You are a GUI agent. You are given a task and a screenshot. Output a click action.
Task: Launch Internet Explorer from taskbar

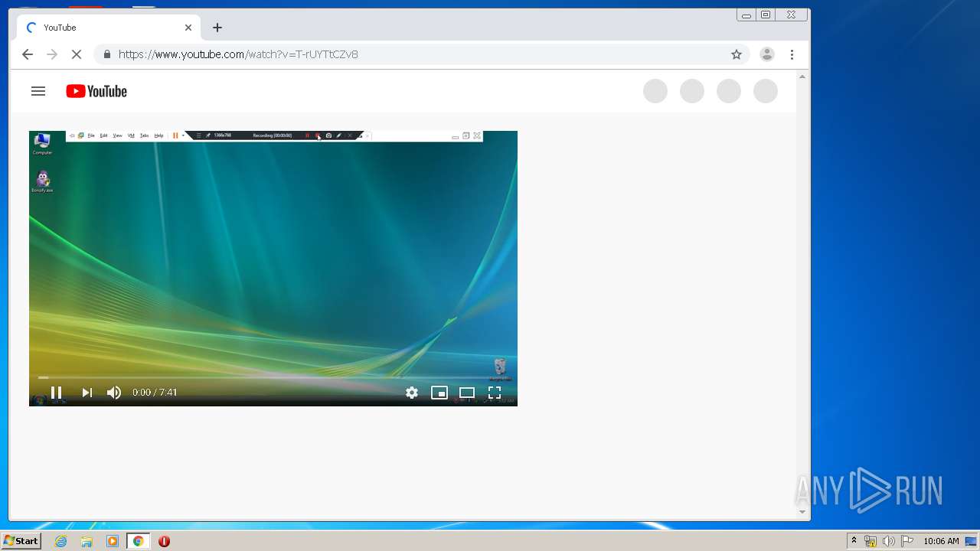click(x=61, y=541)
